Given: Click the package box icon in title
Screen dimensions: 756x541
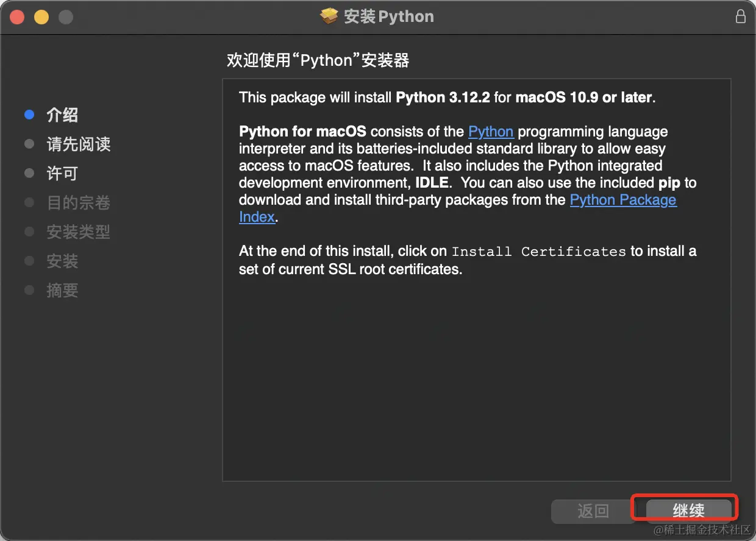Looking at the screenshot, I should (329, 16).
